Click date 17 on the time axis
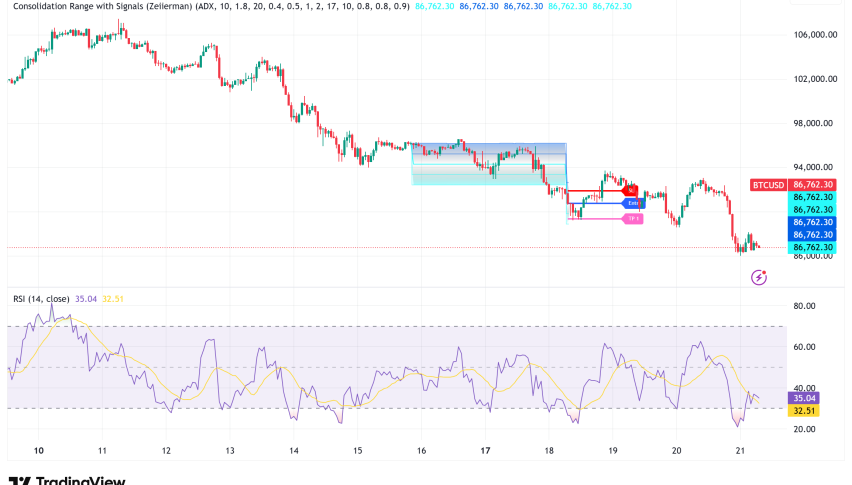Viewport: 852px width, 485px height. 485,450
